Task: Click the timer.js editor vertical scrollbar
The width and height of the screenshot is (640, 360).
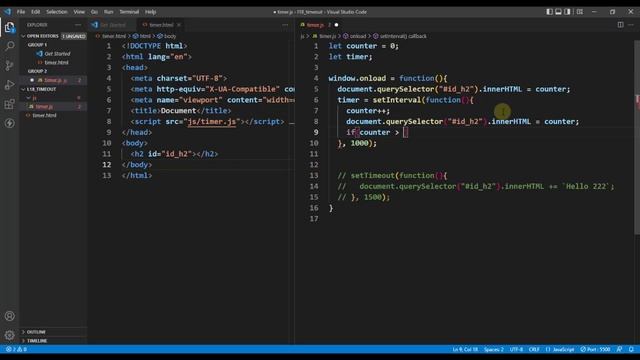Action: 637,137
